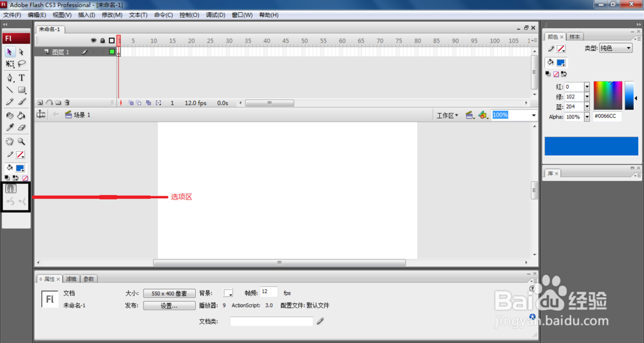
Task: Toggle lock all layers padlock
Action: point(102,41)
